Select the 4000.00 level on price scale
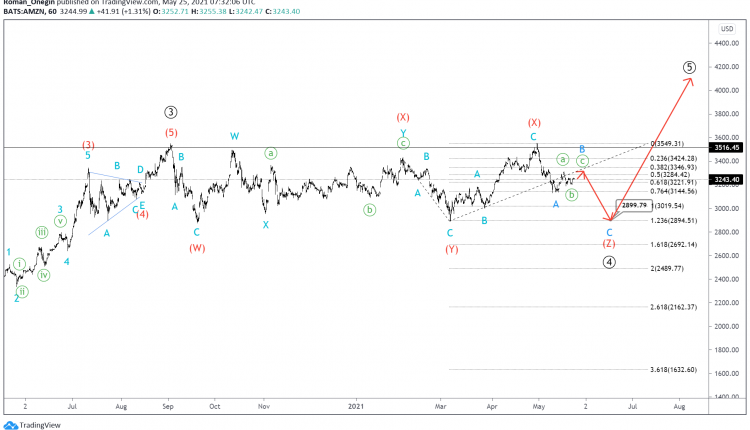 point(727,90)
